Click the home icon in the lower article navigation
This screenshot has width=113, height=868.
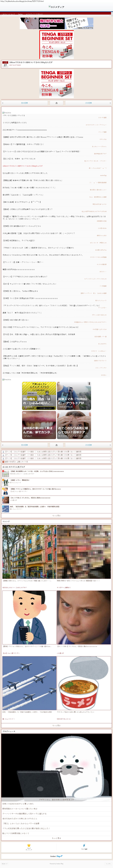pos(57,445)
